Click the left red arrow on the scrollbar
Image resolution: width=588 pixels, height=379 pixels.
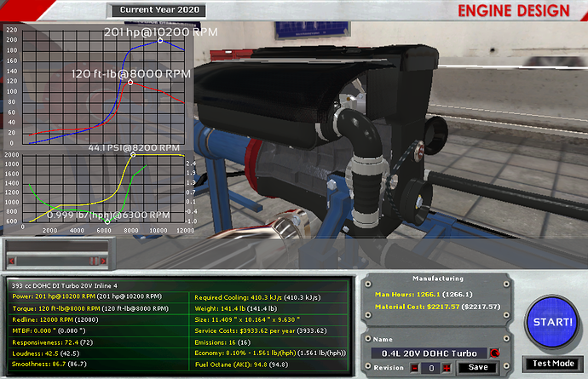(12, 261)
